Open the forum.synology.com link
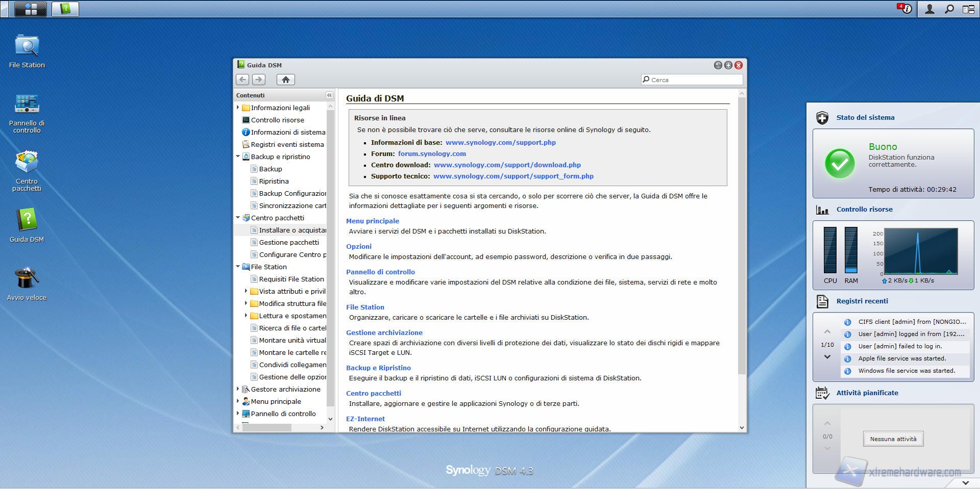Screen dimensions: 980x489 (x=432, y=153)
